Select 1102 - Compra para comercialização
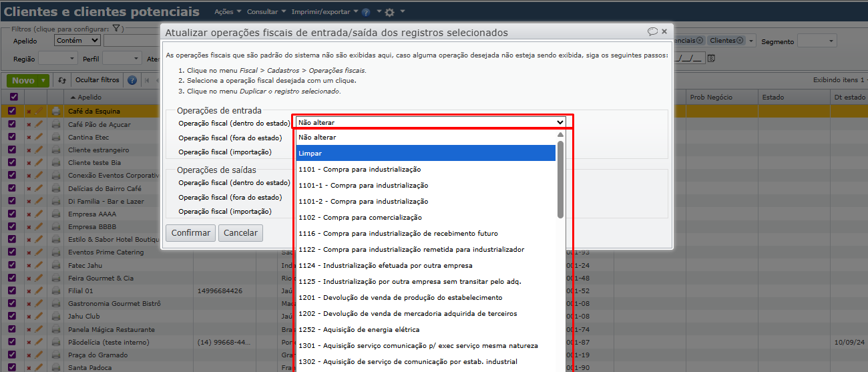 click(426, 218)
